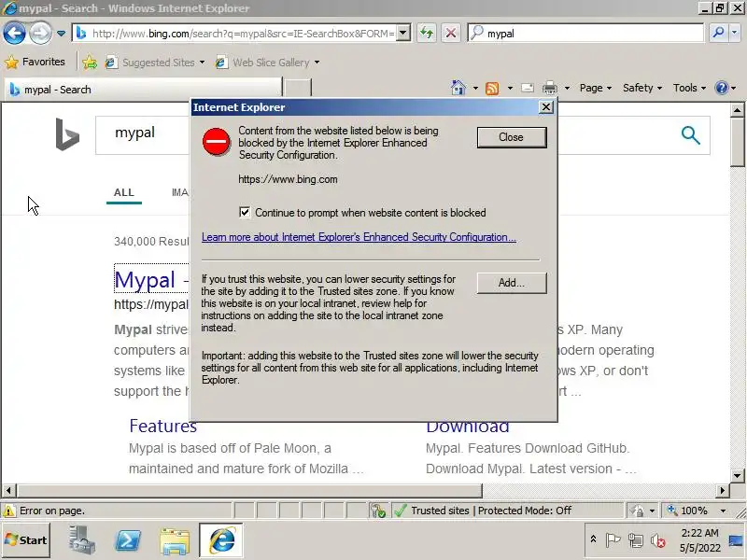Open the Safety menu
The width and height of the screenshot is (747, 560).
[642, 88]
